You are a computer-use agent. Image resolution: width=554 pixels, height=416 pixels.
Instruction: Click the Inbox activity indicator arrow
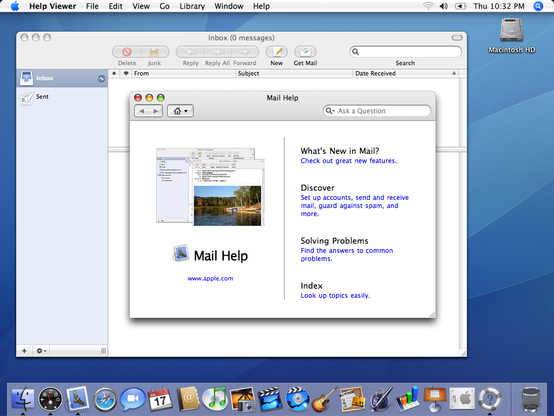(101, 78)
